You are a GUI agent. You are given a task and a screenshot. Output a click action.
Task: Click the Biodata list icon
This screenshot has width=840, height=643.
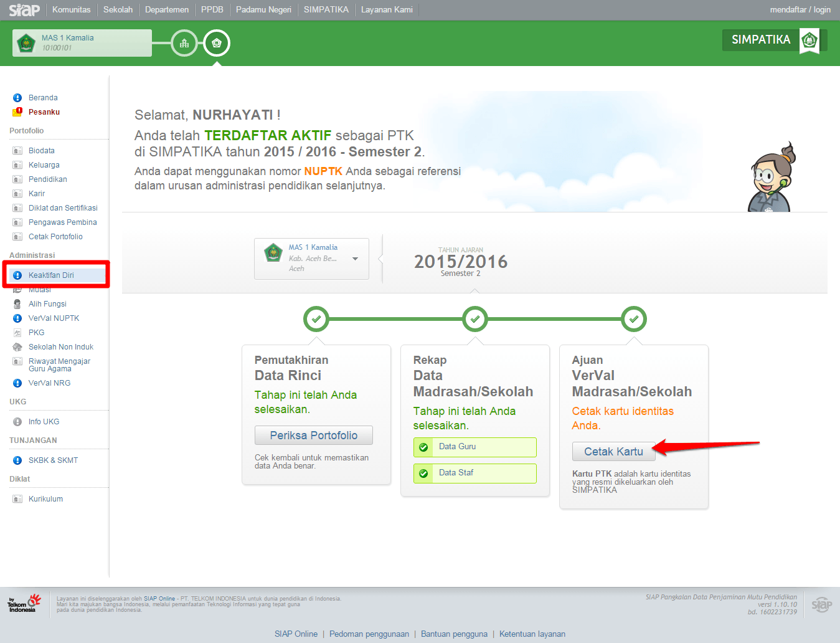tap(17, 151)
